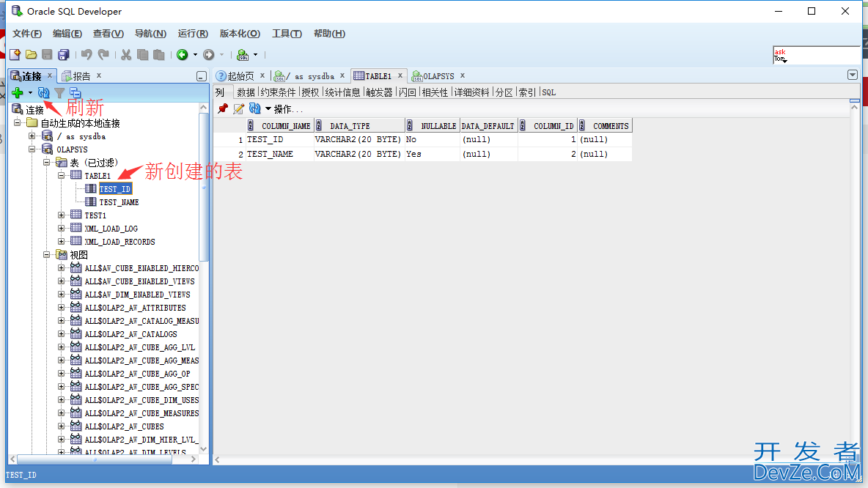Click the Paste toolbar icon
The image size is (868, 488).
[159, 54]
